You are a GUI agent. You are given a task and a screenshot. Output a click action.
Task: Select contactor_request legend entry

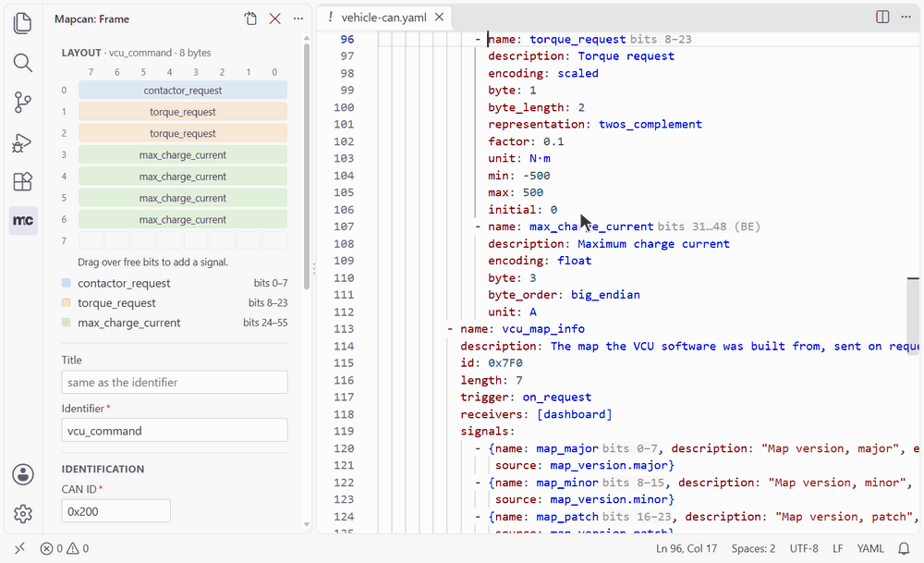(175, 283)
